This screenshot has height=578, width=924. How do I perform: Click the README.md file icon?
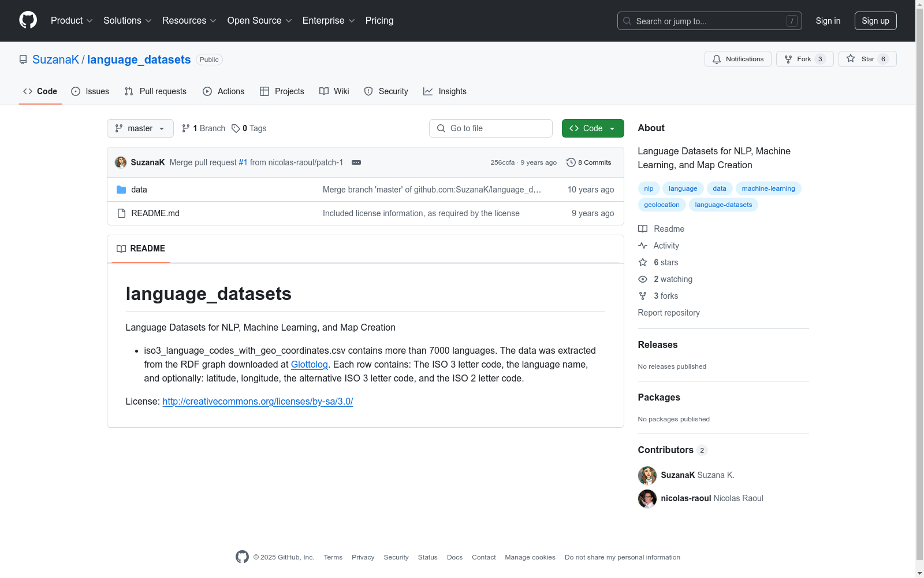point(121,213)
